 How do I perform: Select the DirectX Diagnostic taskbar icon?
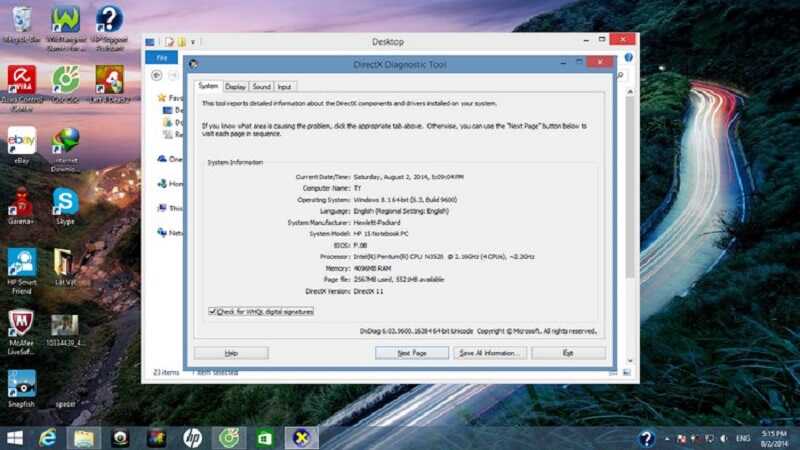302,438
